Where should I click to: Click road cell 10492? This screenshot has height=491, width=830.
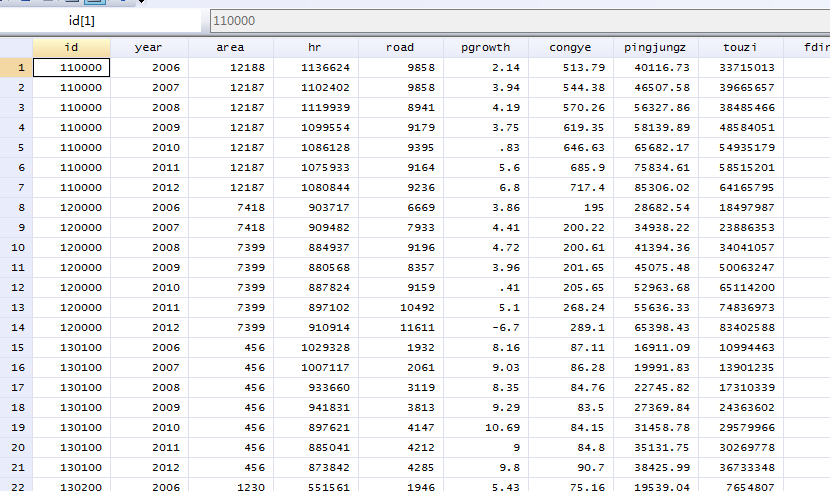(401, 307)
